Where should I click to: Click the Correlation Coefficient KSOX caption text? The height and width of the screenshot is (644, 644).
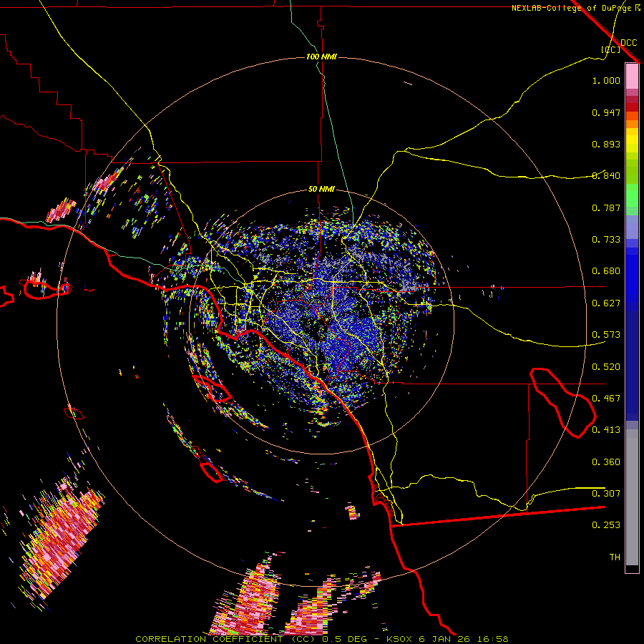[321, 639]
